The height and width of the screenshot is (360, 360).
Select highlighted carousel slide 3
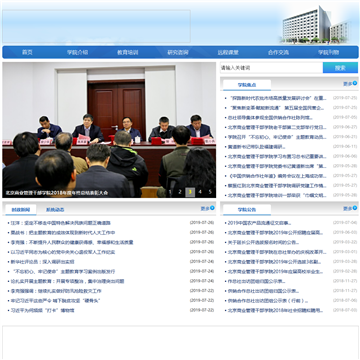(190, 192)
